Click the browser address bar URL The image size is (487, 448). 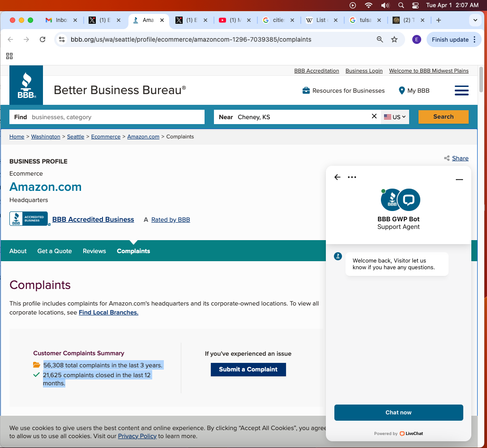click(191, 39)
